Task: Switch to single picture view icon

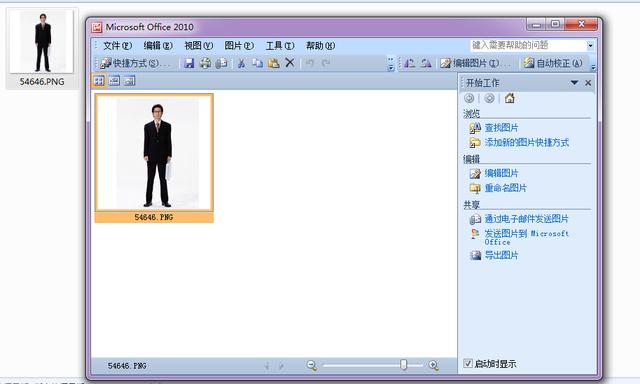Action: [129, 81]
